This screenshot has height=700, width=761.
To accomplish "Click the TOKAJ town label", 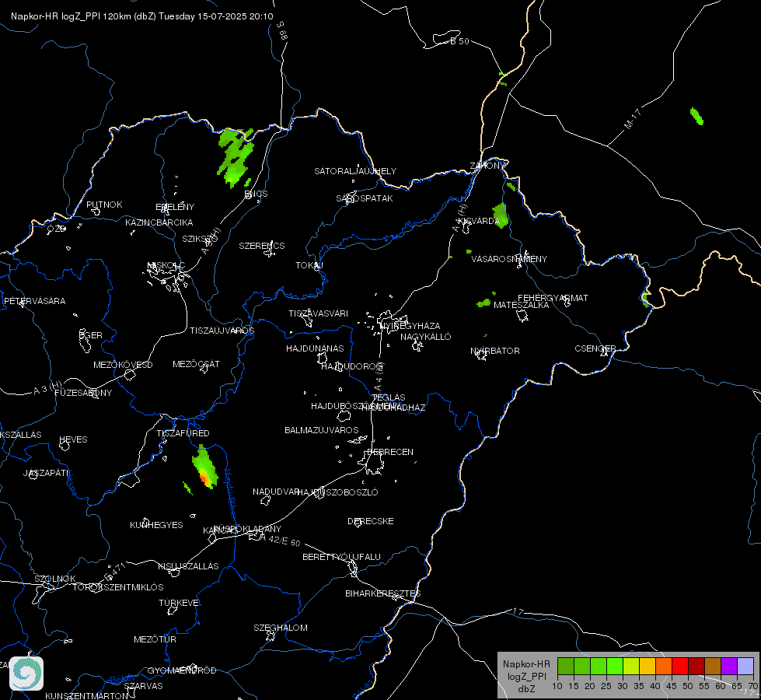I will (x=309, y=265).
